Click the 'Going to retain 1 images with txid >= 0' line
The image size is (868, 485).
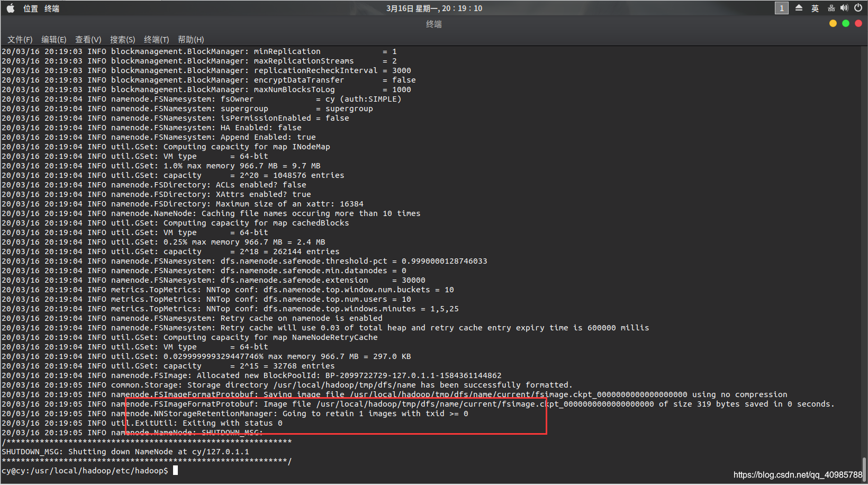point(375,414)
